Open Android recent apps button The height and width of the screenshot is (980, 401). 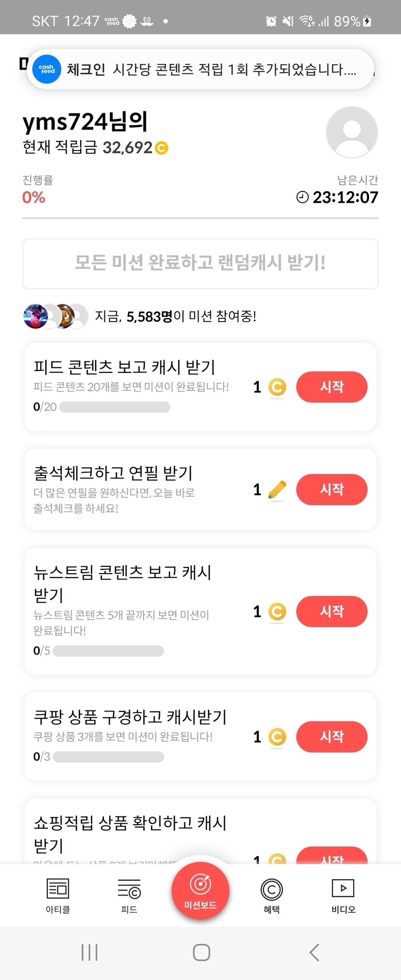pyautogui.click(x=90, y=952)
